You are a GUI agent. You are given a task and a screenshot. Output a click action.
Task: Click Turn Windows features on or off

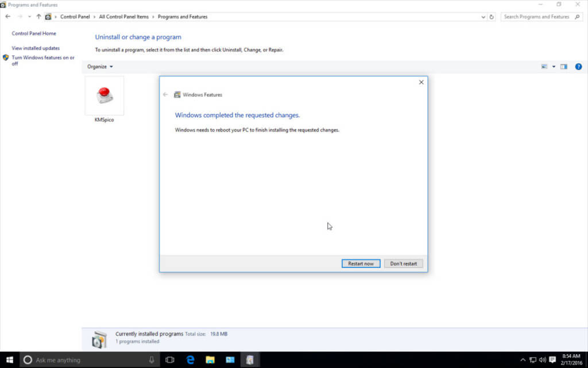tap(42, 60)
